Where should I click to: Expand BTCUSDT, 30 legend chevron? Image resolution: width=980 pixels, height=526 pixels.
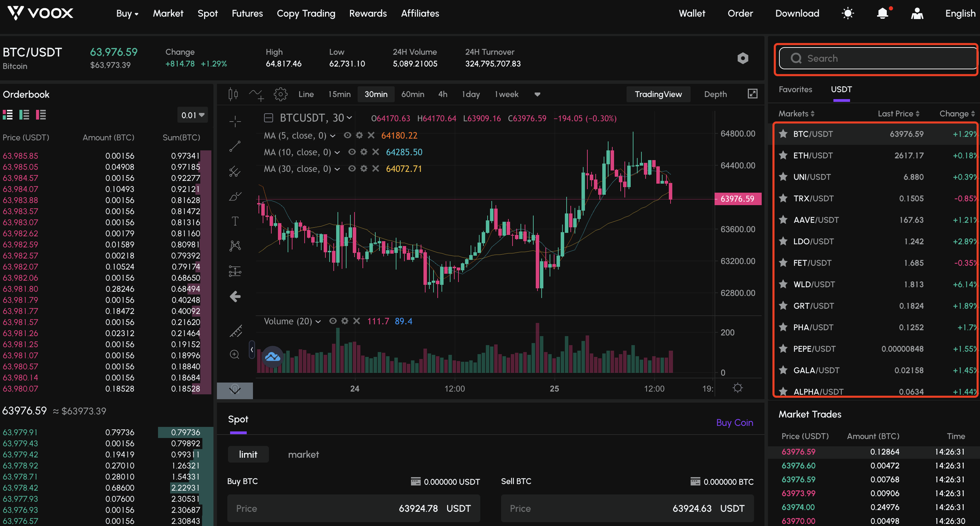349,118
